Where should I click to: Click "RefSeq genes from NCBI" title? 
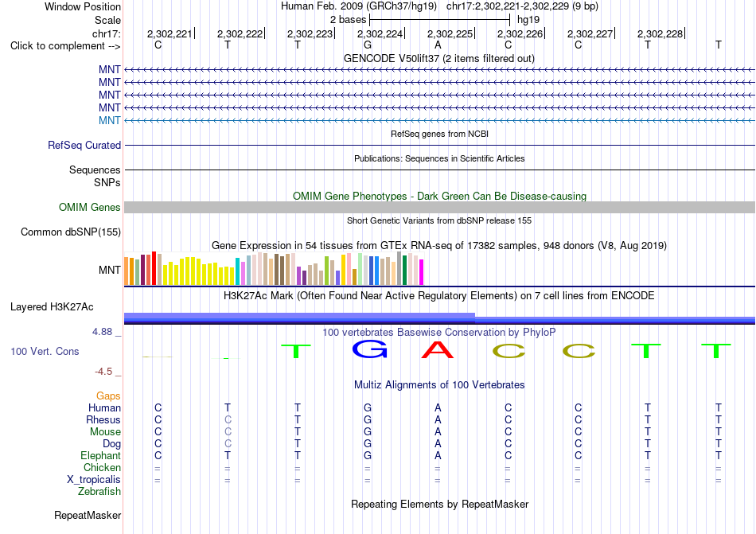tap(439, 134)
